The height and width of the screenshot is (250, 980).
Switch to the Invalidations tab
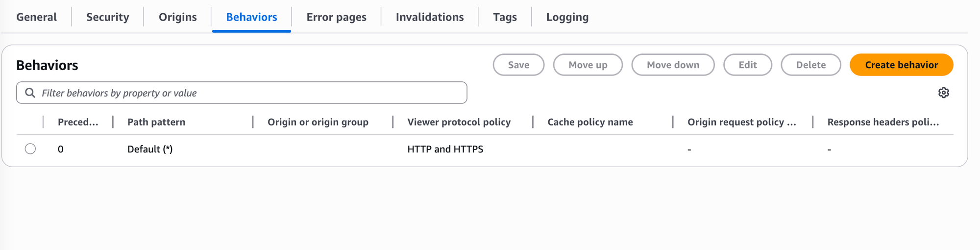430,17
